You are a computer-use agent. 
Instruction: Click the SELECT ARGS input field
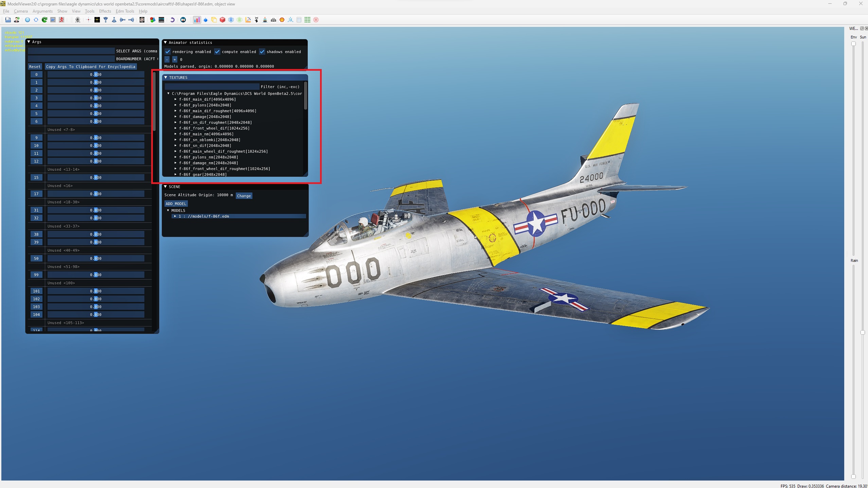(x=71, y=51)
